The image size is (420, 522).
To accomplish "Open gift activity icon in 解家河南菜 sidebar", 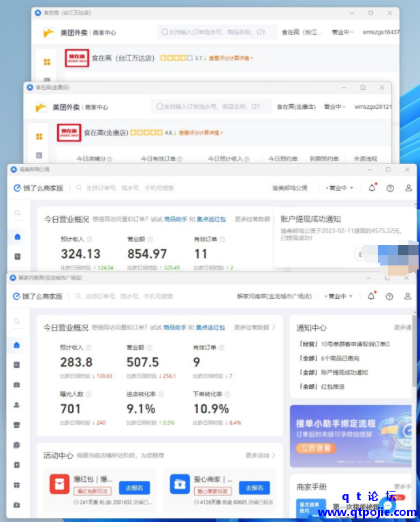I will pyautogui.click(x=16, y=485).
